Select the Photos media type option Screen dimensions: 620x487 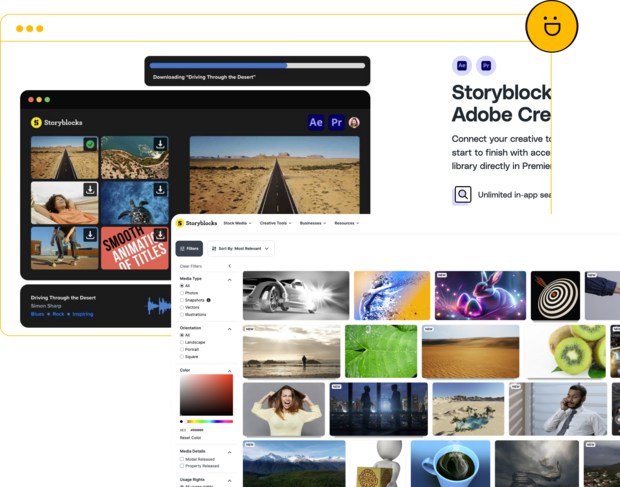point(182,293)
